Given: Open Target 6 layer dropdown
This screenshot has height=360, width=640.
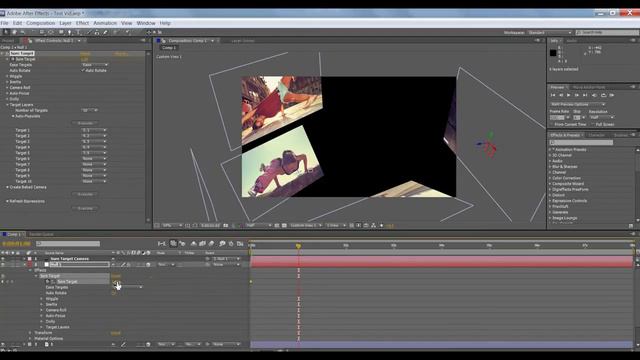Looking at the screenshot, I should click(x=94, y=159).
